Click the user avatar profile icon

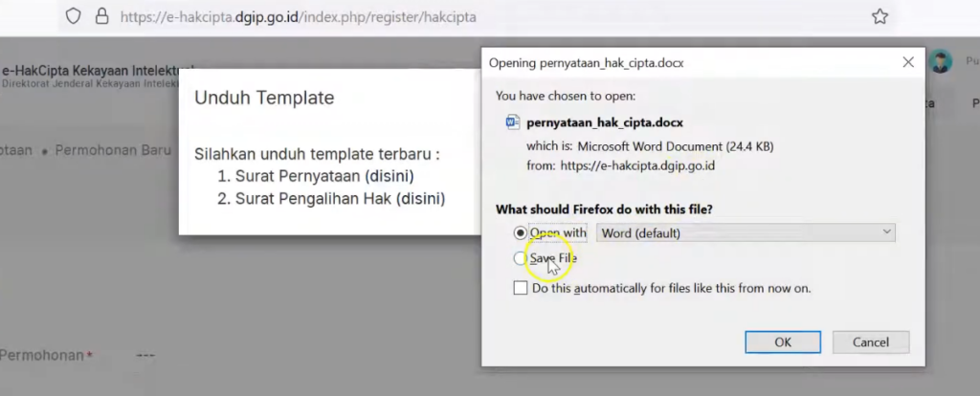941,61
